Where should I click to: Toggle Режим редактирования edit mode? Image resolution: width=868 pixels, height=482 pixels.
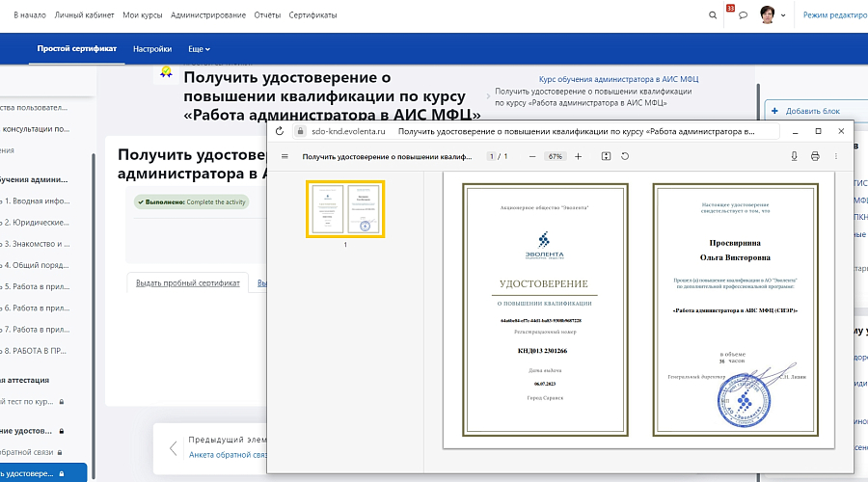pyautogui.click(x=835, y=14)
